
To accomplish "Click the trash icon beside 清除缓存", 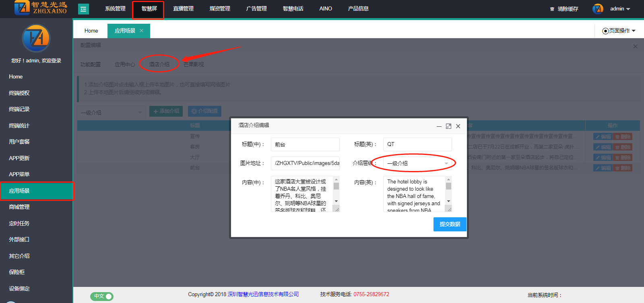I will (552, 9).
